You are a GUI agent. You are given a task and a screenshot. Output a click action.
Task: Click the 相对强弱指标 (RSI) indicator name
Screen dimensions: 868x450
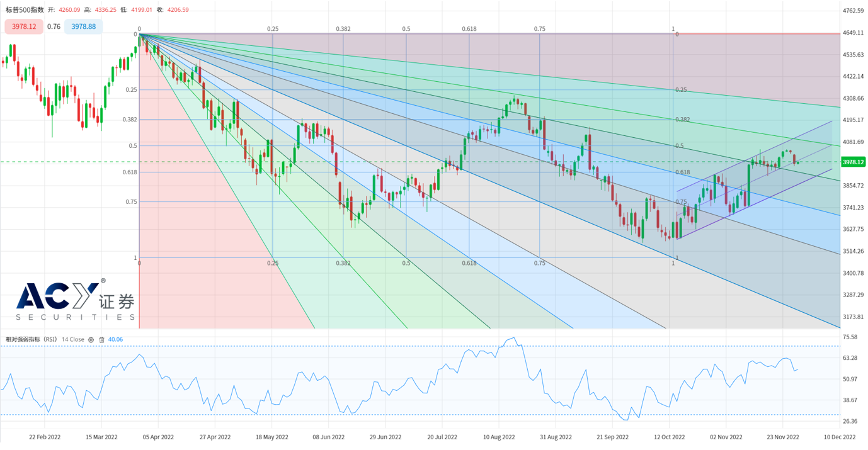click(x=31, y=339)
